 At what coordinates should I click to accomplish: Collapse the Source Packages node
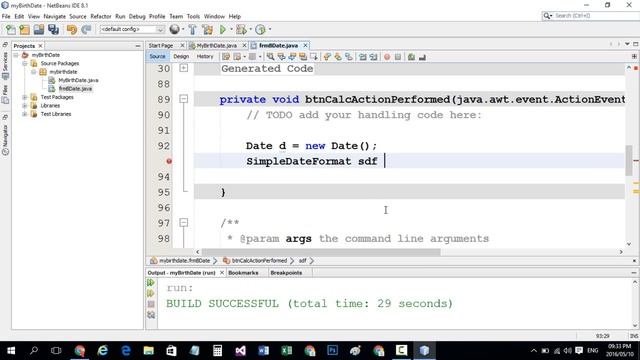click(x=24, y=63)
